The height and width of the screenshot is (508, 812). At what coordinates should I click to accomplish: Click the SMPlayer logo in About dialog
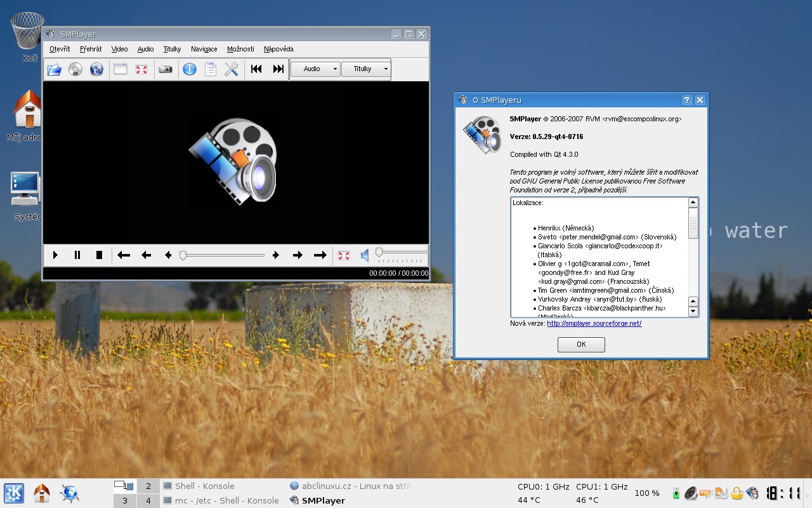[482, 135]
